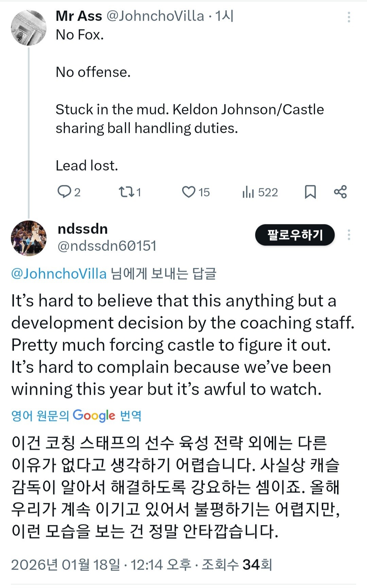The height and width of the screenshot is (588, 367).
Task: Tap the Mr Ass display name
Action: [79, 16]
